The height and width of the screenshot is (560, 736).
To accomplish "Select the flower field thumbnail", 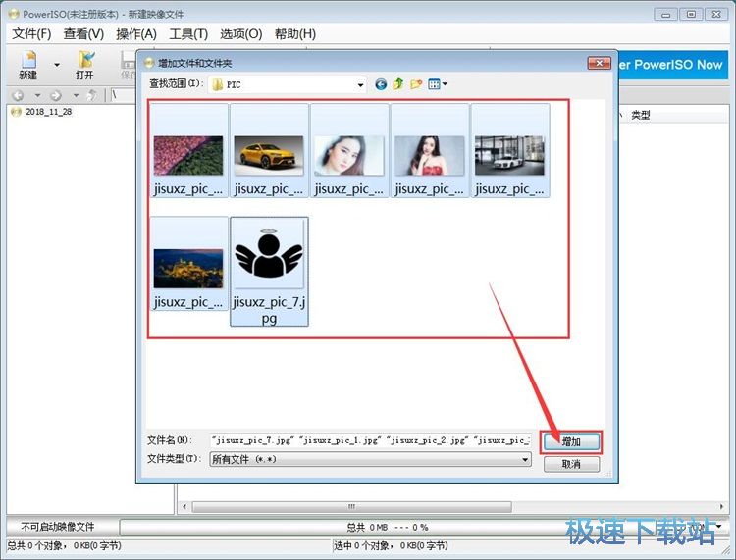I will (x=188, y=151).
